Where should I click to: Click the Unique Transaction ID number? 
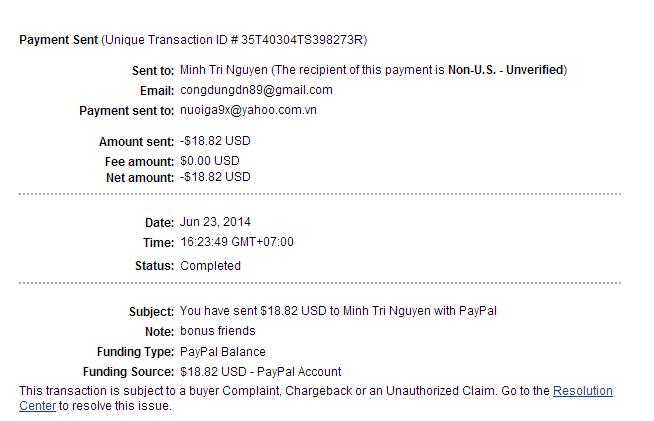(x=298, y=40)
